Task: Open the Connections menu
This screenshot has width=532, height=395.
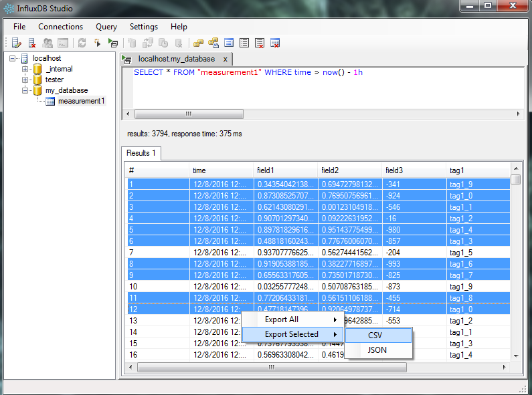Action: pyautogui.click(x=60, y=27)
